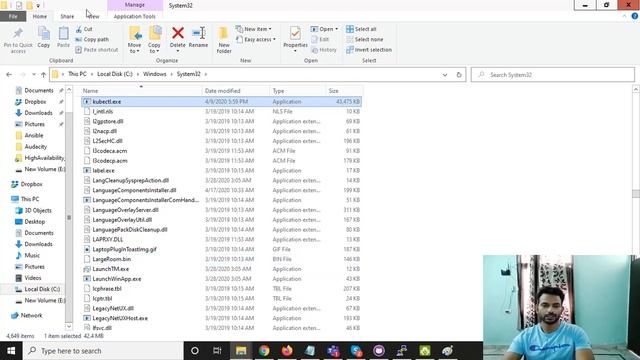
Task: Open Task View on taskbar
Action: click(x=218, y=351)
